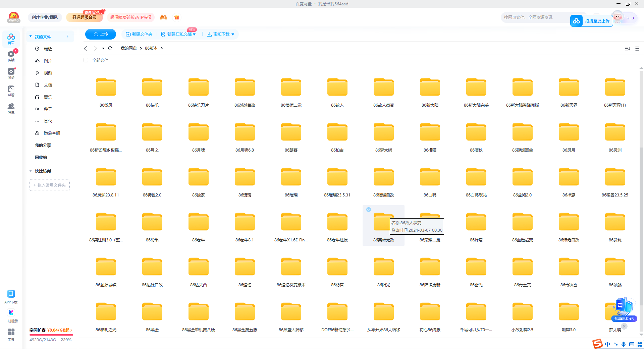Image resolution: width=644 pixels, height=349 pixels.
Task: Click the blue 上传 upload button
Action: coord(101,34)
